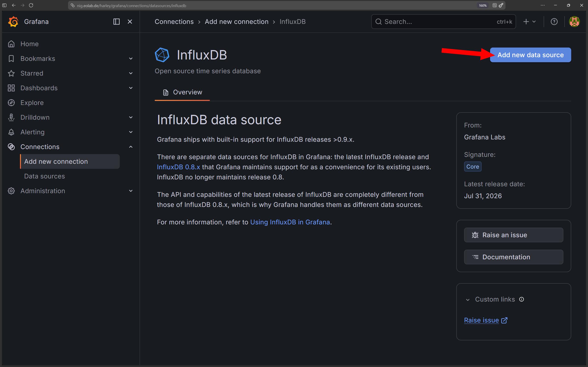Click Add new data source button
This screenshot has width=588, height=367.
[531, 55]
